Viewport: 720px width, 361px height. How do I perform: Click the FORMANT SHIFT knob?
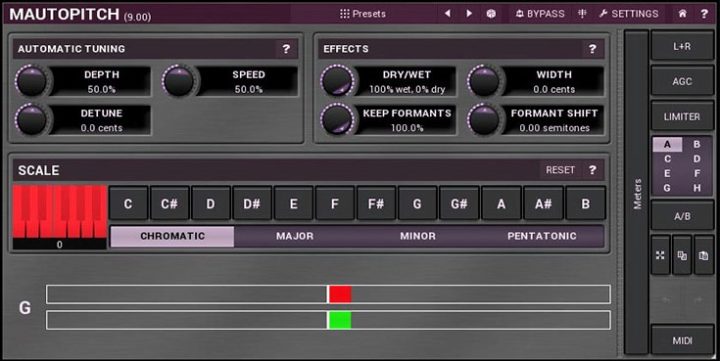point(484,120)
